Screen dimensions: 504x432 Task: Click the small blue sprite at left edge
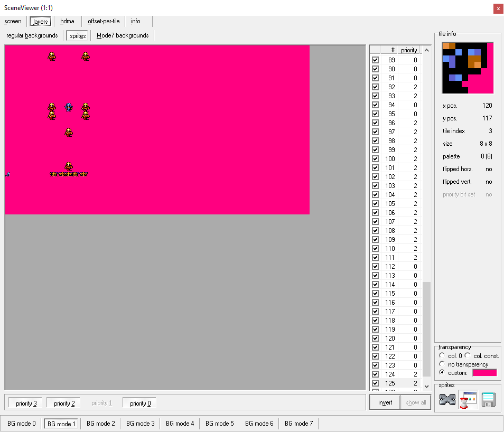tap(7, 174)
